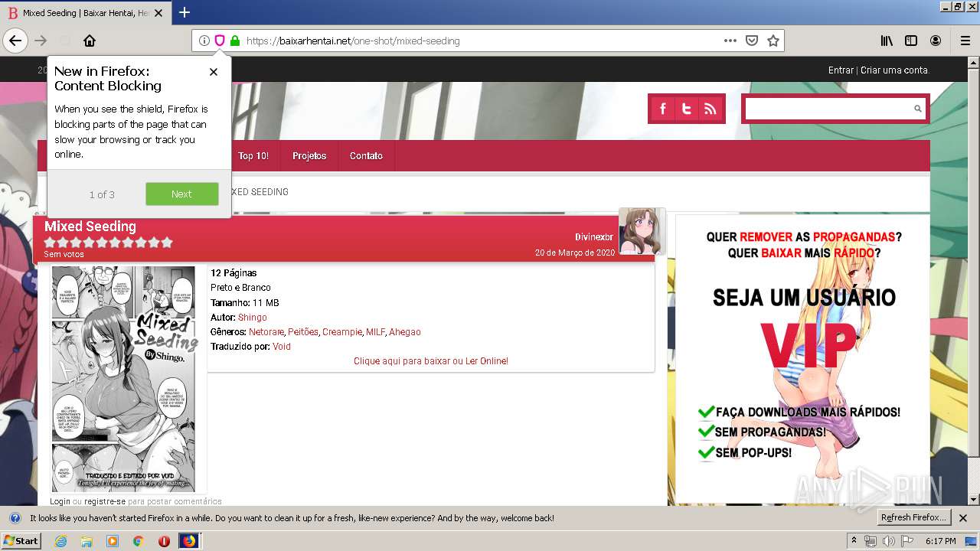
Task: Click 'Clique aqui para baixar ou Ler Online!'
Action: [431, 360]
